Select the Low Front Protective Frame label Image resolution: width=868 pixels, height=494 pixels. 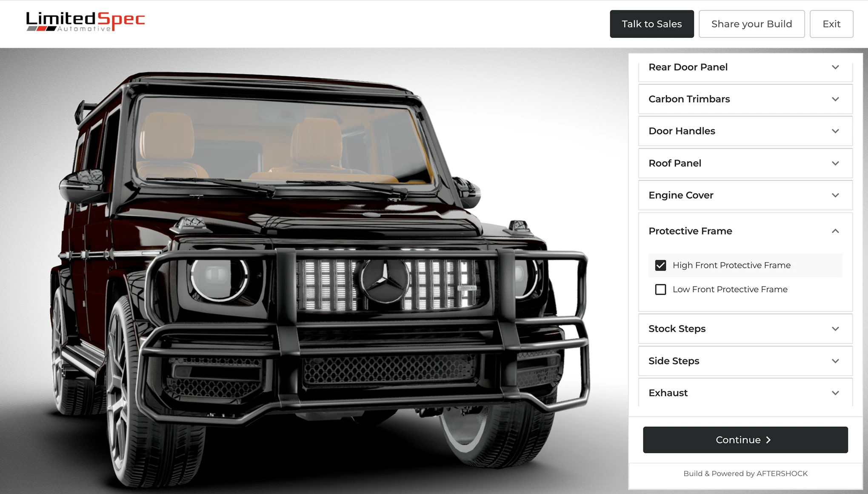point(730,289)
